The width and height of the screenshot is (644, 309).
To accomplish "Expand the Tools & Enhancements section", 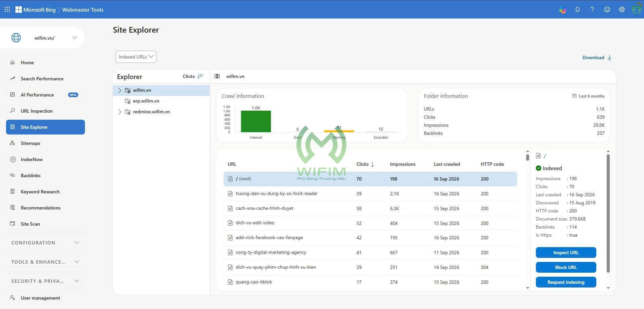I will [x=45, y=262].
